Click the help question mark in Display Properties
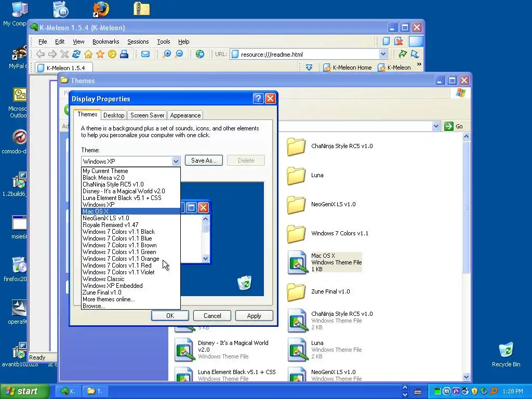 coord(258,98)
